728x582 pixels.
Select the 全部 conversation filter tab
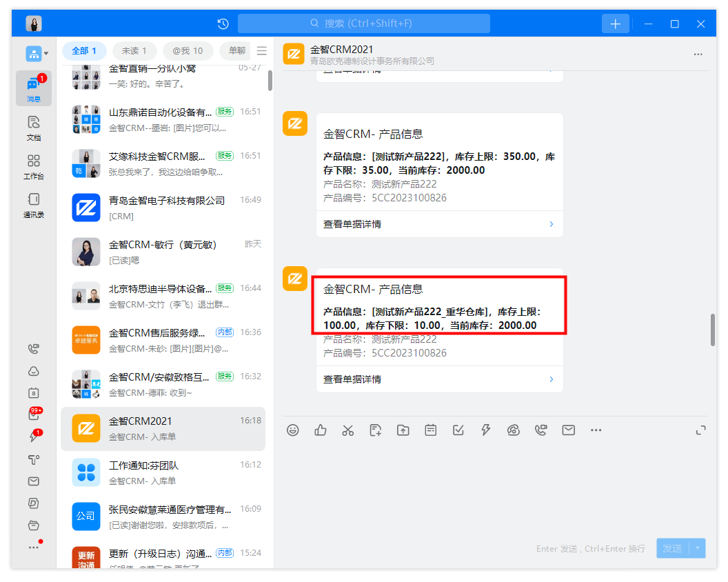(x=84, y=50)
